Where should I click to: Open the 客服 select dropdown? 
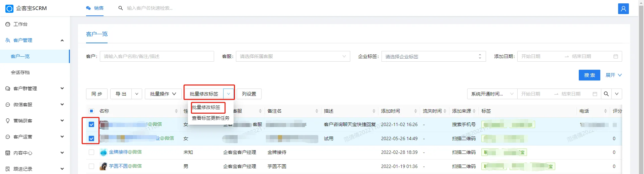(293, 56)
